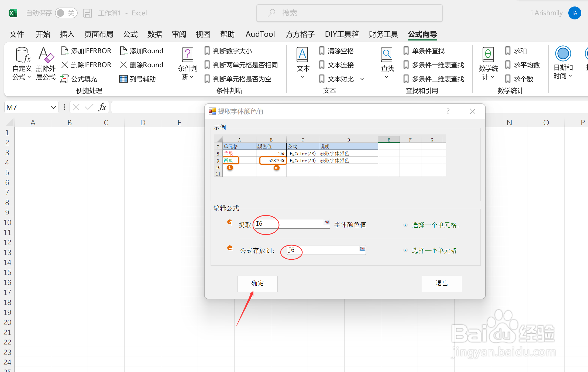Image resolution: width=588 pixels, height=372 pixels.
Task: Click 文本连接
Action: tap(336, 65)
